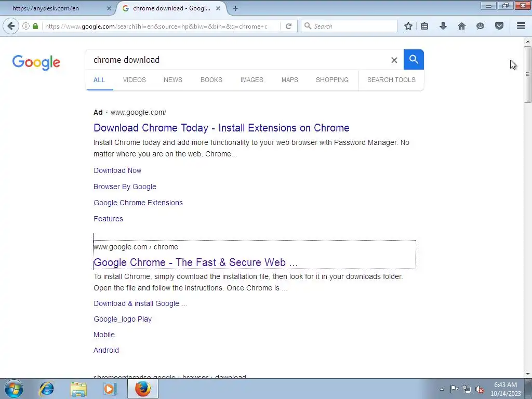Click the www.google.com › chrome breadcrumb

pyautogui.click(x=136, y=247)
